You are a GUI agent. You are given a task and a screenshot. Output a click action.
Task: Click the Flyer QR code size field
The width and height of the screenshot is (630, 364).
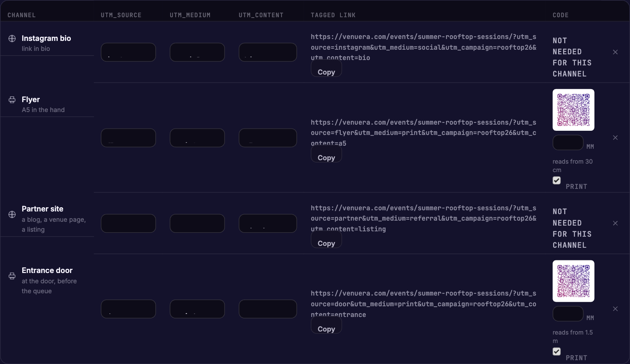coord(568,143)
